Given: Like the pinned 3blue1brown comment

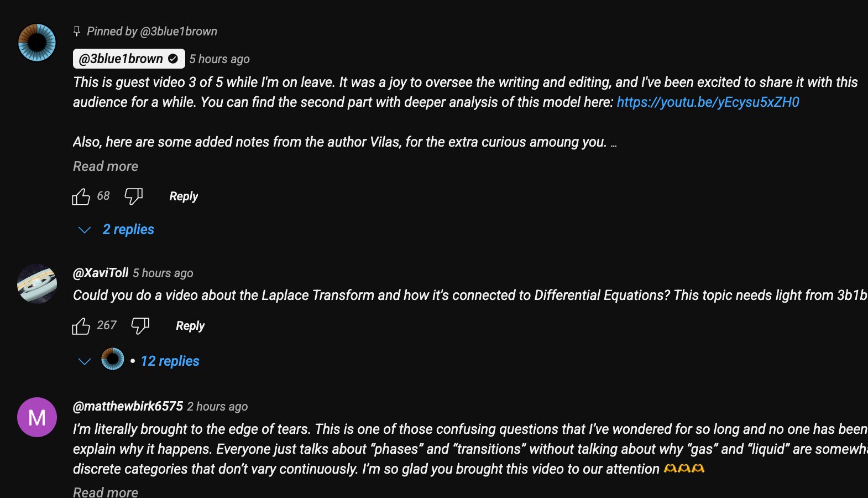Looking at the screenshot, I should pyautogui.click(x=81, y=196).
